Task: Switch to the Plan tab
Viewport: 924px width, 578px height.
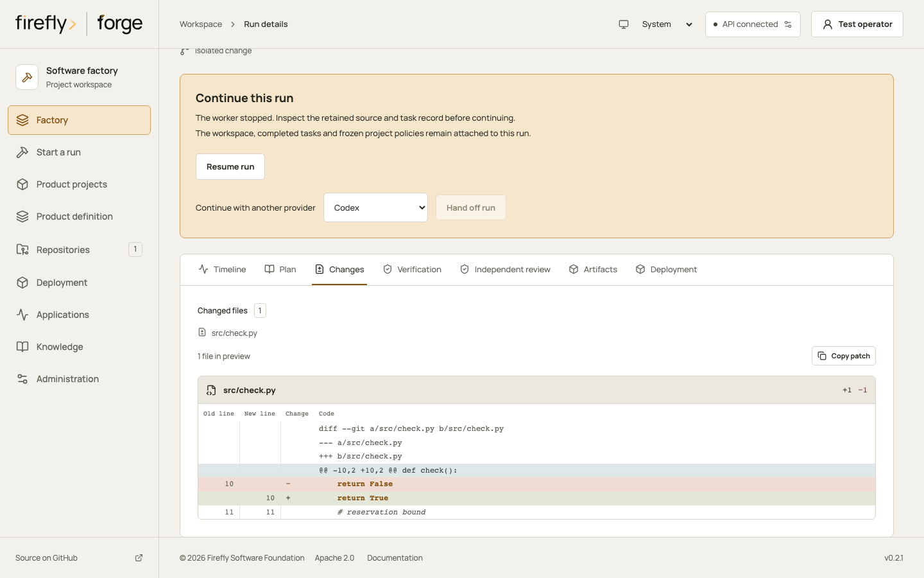Action: pos(280,270)
